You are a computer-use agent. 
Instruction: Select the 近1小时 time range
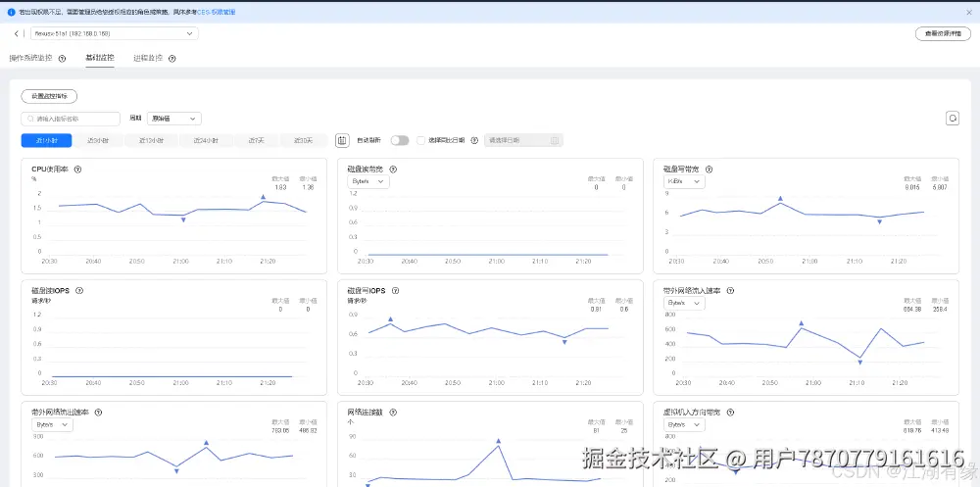46,141
